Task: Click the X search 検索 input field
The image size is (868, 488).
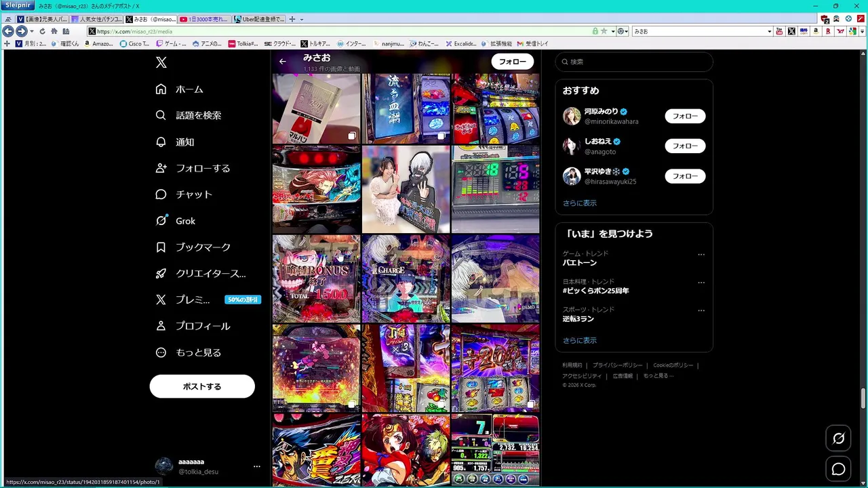Action: 634,62
